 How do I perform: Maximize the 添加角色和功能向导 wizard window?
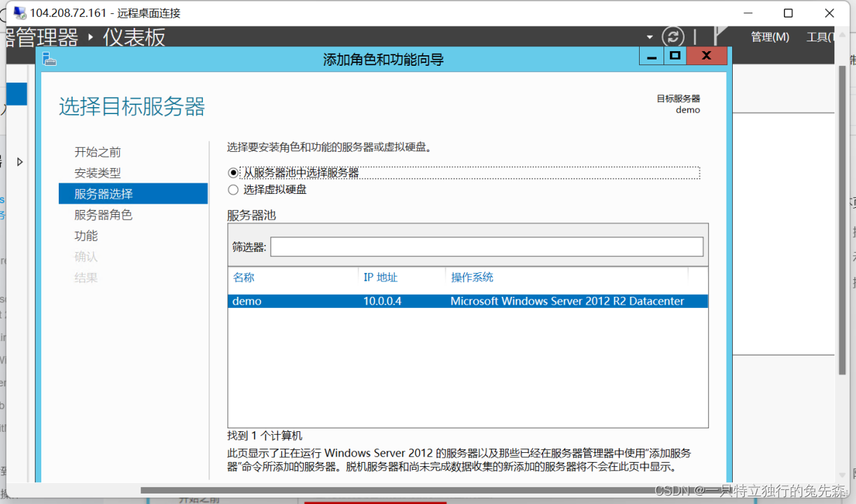click(675, 56)
